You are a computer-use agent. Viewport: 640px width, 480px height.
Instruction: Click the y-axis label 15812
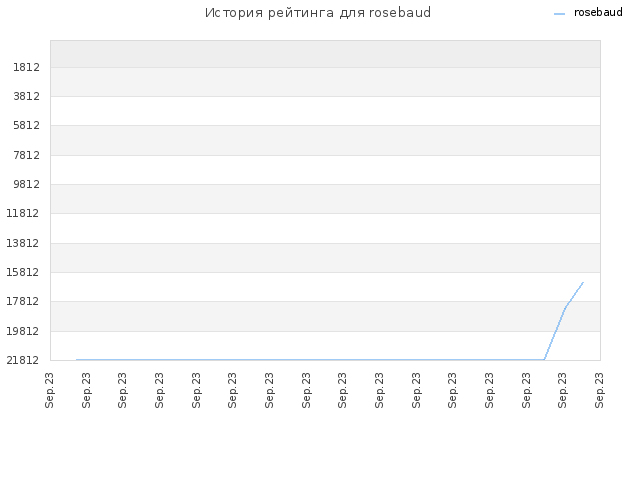click(23, 272)
